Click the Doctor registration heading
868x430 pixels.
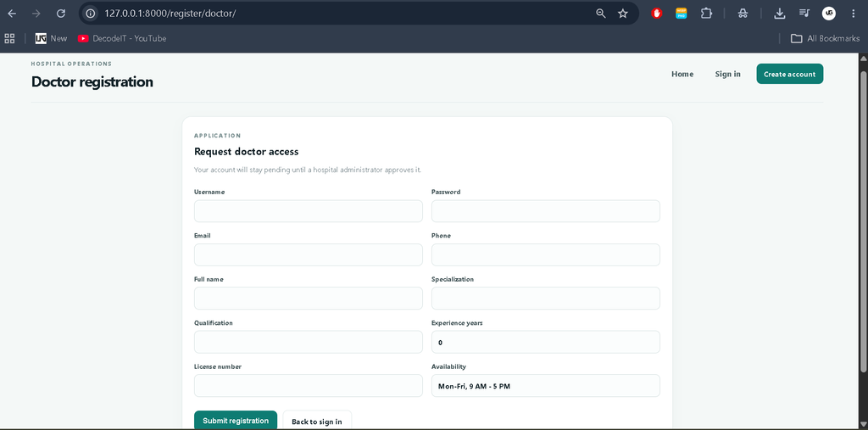point(92,82)
